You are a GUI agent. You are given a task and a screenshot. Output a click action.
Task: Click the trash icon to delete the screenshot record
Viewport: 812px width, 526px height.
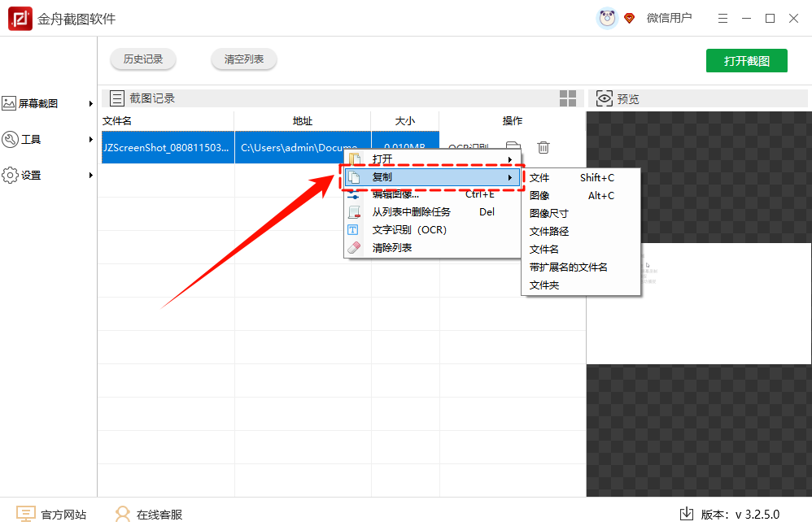pos(544,148)
